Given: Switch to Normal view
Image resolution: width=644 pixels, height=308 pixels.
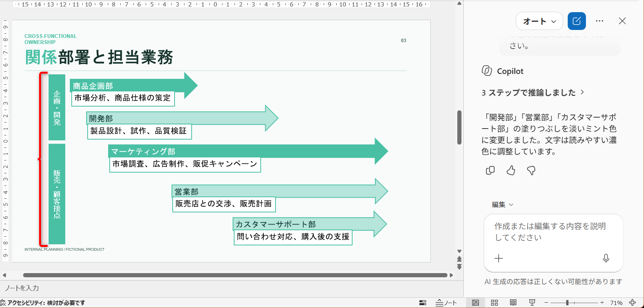Looking at the screenshot, I should [x=476, y=303].
